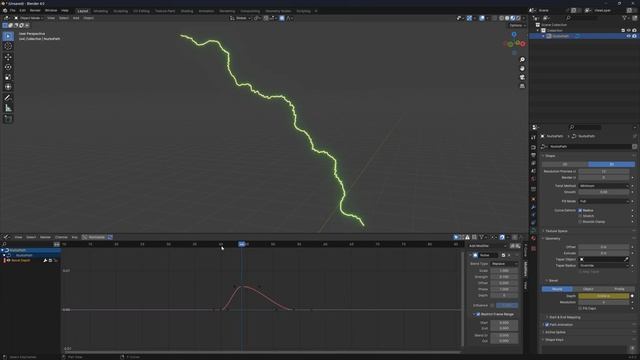
Task: Select the Scale tool in viewport toolbar
Action: click(x=8, y=77)
